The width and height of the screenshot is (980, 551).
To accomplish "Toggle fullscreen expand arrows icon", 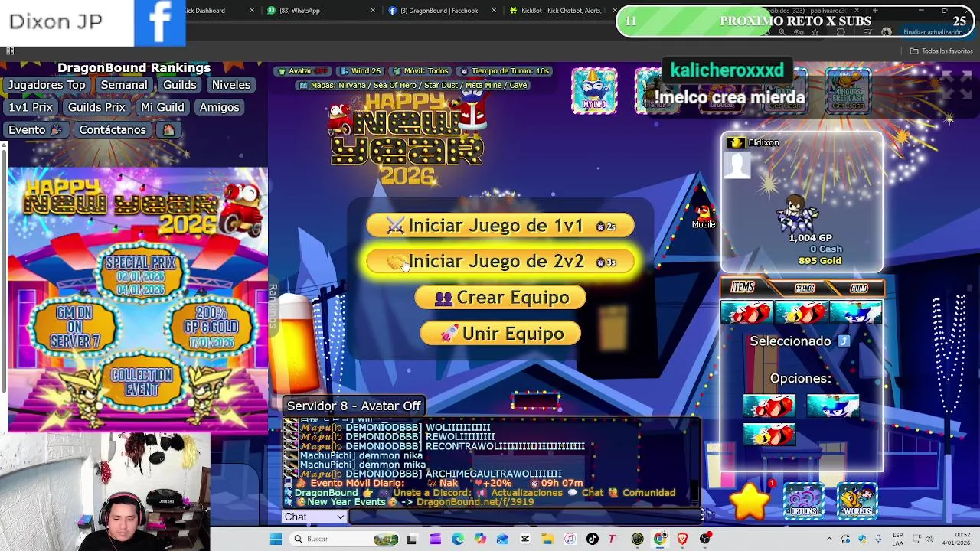I will 955,86.
